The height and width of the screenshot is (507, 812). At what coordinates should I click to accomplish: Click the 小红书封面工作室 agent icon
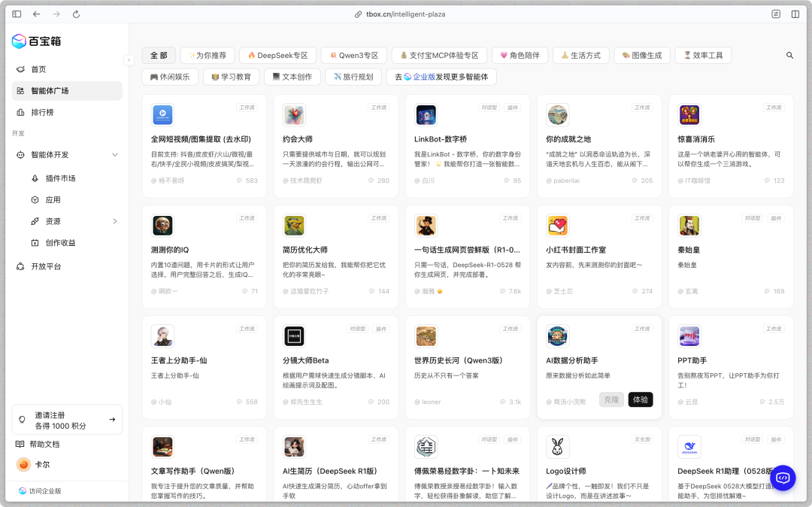pyautogui.click(x=558, y=226)
